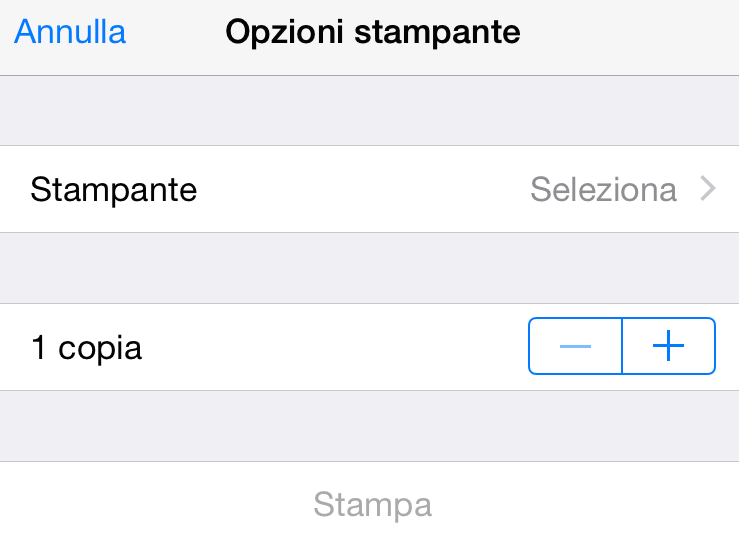Start printing with the Stampa text at the bottom
This screenshot has height=534, width=739.
point(372,504)
